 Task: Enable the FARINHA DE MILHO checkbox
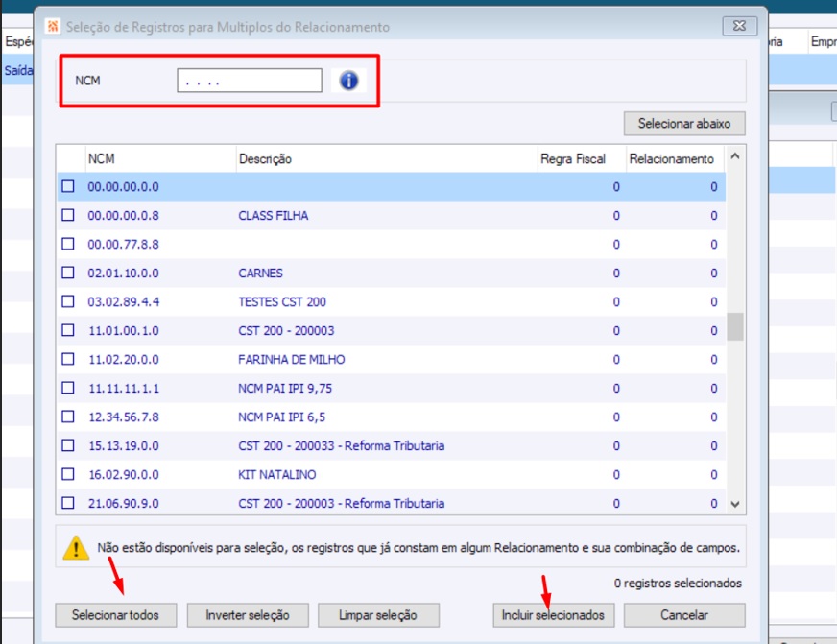coord(68,359)
